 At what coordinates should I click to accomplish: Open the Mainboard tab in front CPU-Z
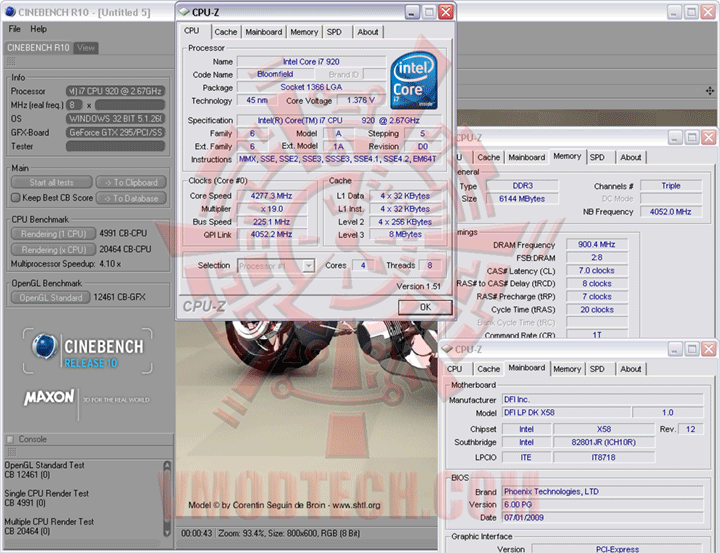[264, 32]
